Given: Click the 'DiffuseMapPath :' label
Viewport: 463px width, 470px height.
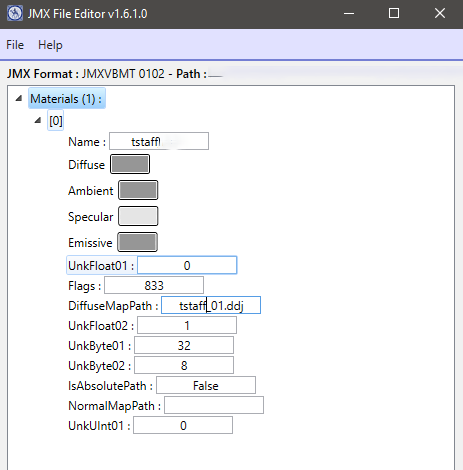Looking at the screenshot, I should click(x=113, y=306).
